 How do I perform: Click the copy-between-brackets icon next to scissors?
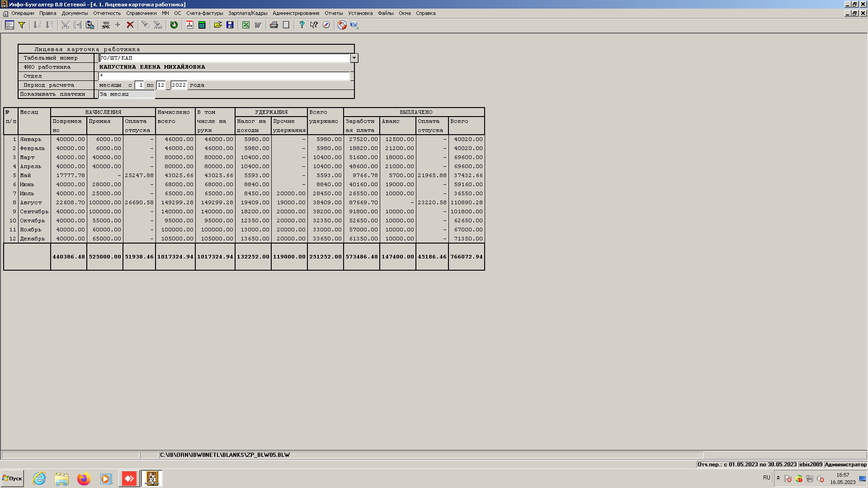[x=78, y=25]
